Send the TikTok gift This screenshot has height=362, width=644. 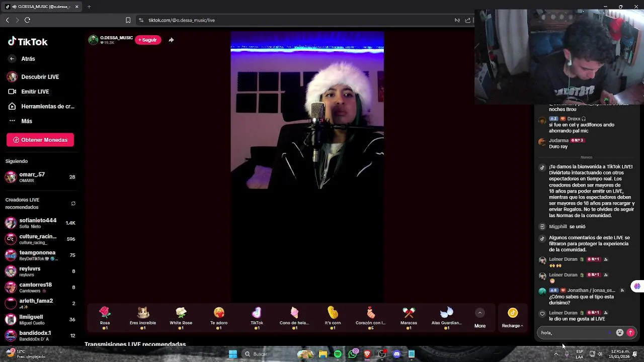click(257, 318)
